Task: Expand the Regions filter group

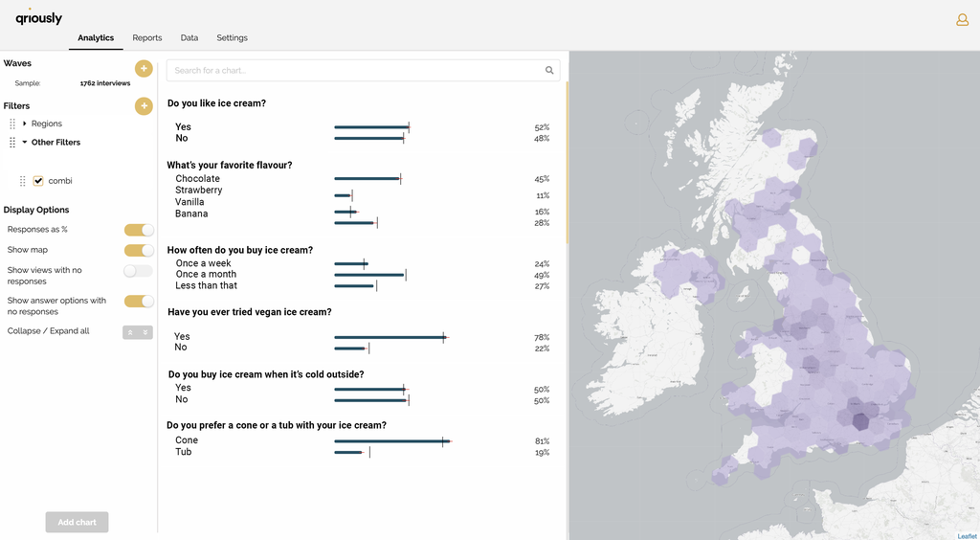Action: tap(25, 124)
